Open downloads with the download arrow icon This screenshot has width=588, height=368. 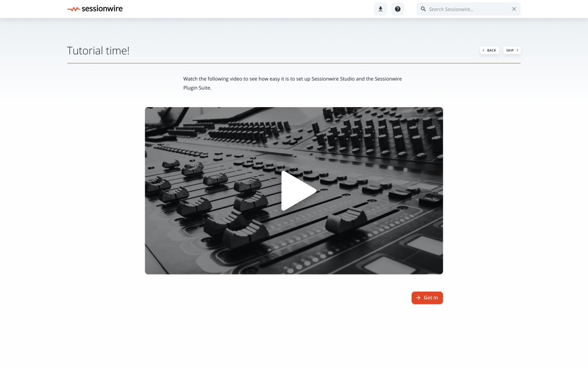coord(380,9)
